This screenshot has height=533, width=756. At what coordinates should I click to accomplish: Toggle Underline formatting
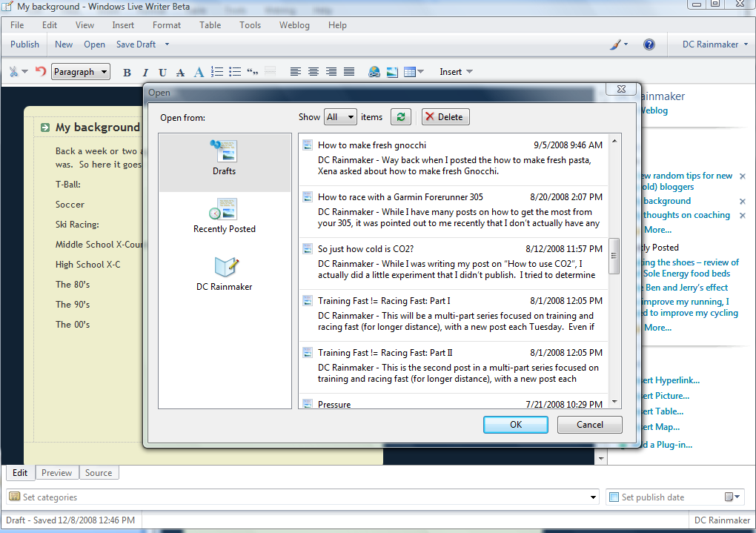tap(162, 73)
